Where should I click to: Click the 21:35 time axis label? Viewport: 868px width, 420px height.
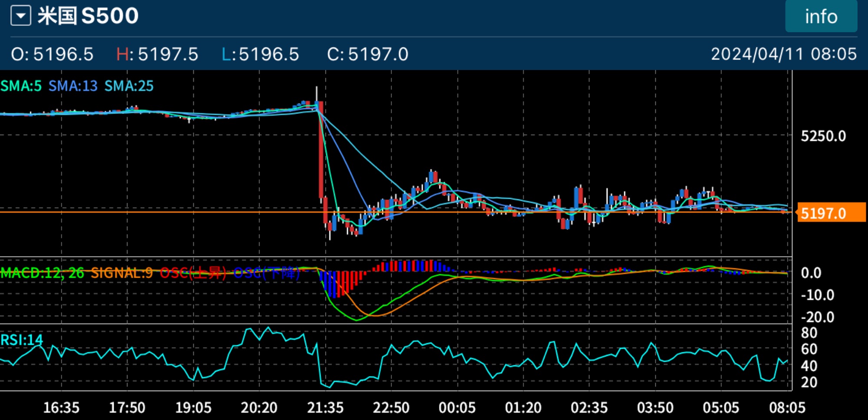pyautogui.click(x=325, y=408)
